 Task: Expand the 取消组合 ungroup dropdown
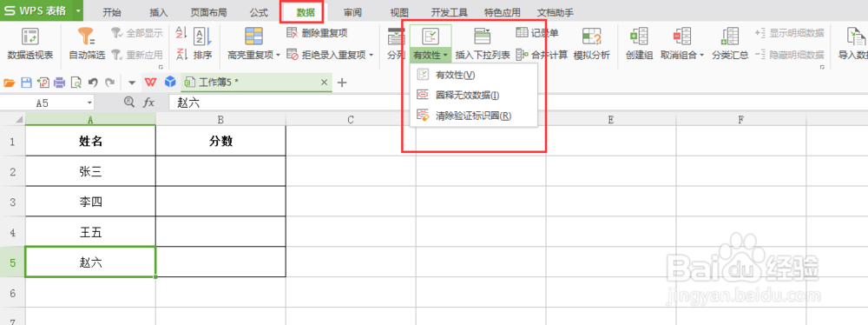pos(701,55)
